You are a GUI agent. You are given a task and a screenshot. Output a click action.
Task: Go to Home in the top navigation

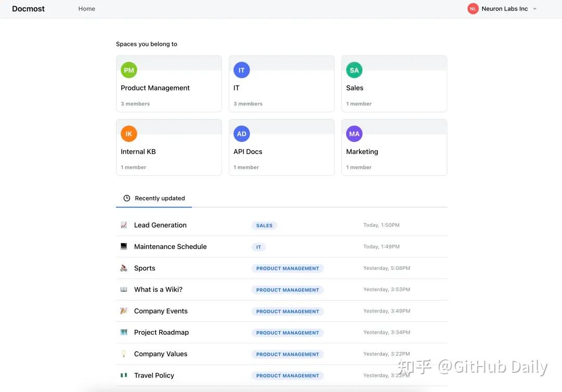[x=87, y=9]
